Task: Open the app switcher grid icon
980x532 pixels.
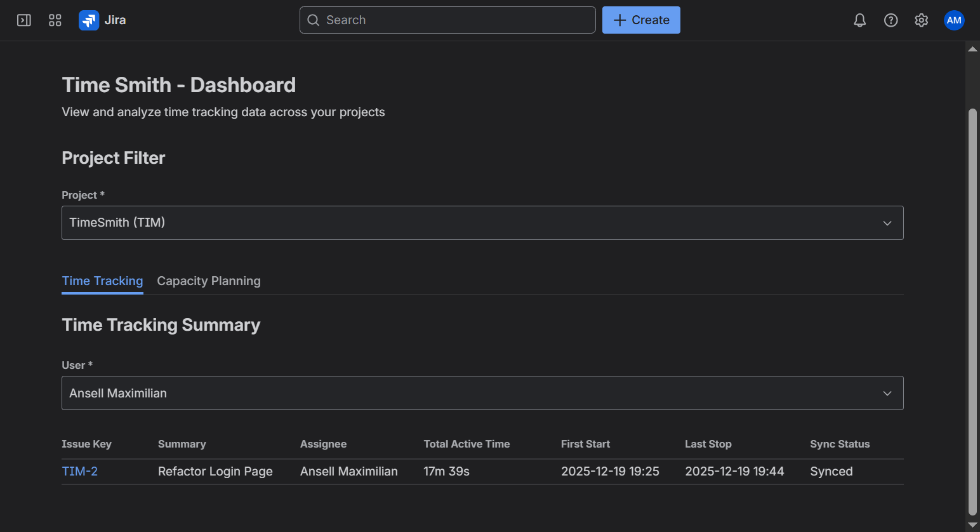Action: click(55, 20)
